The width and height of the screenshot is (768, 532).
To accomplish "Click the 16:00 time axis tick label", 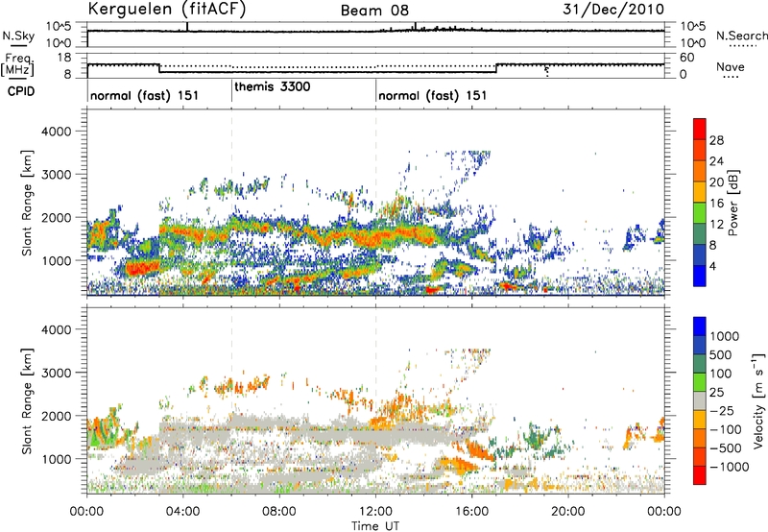I will point(471,512).
